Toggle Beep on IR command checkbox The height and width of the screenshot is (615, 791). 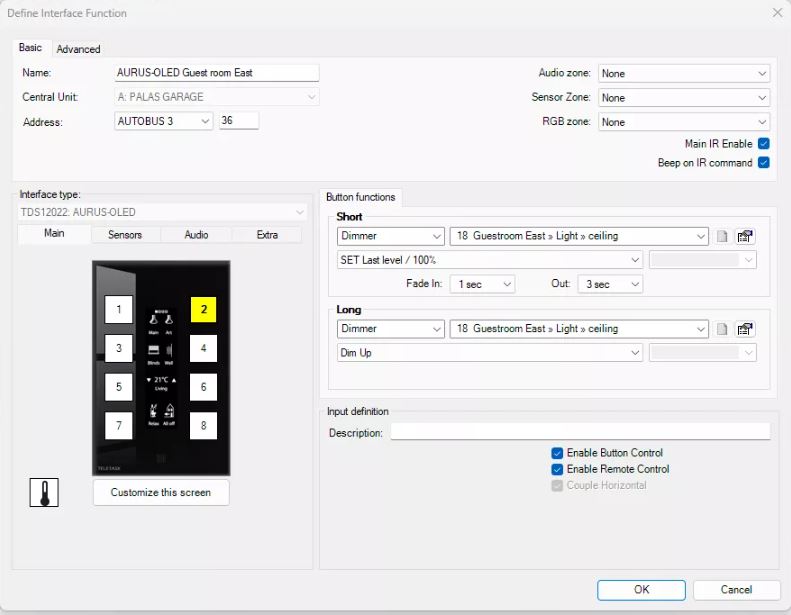tap(764, 163)
